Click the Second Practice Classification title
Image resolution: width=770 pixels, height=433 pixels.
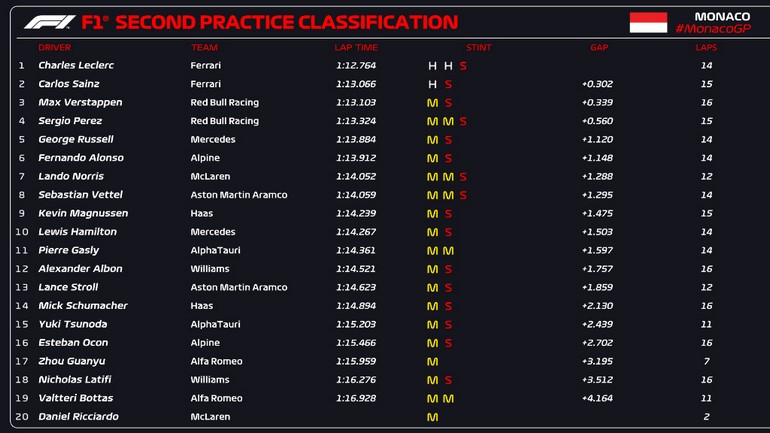click(x=270, y=22)
